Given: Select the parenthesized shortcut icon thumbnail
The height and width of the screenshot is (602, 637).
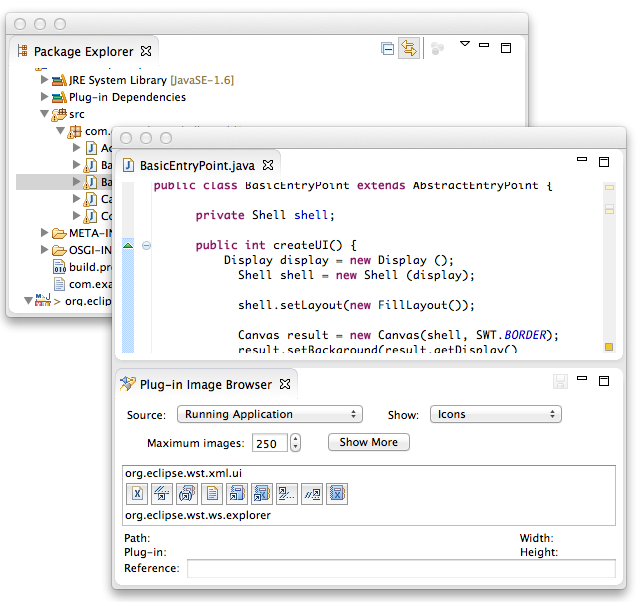Looking at the screenshot, I should [187, 494].
